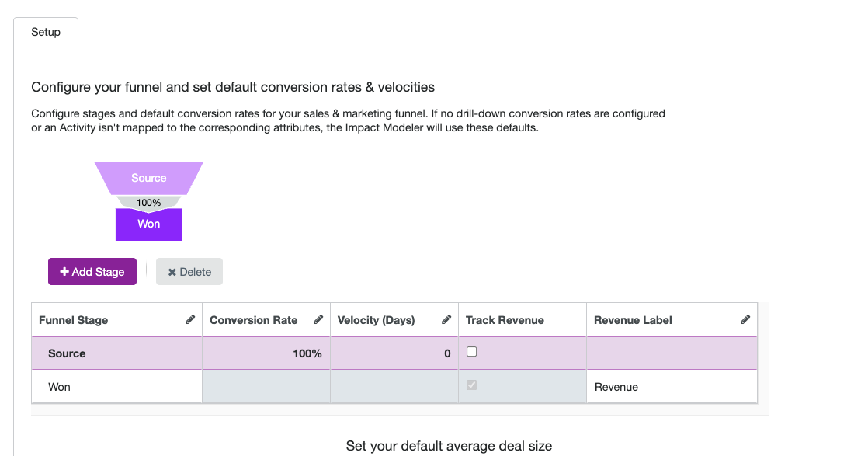Select the light purple Source funnel segment

tap(148, 178)
